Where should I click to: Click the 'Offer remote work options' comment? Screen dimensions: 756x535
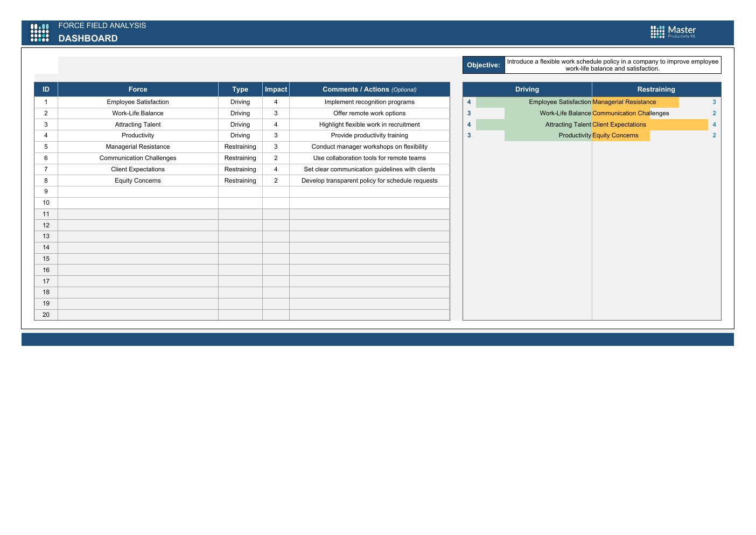(369, 113)
